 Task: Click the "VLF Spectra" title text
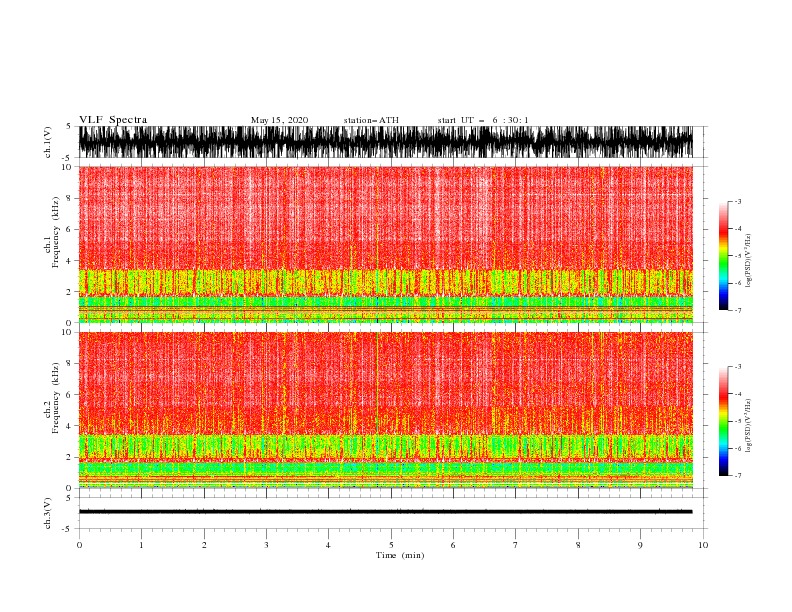click(113, 120)
